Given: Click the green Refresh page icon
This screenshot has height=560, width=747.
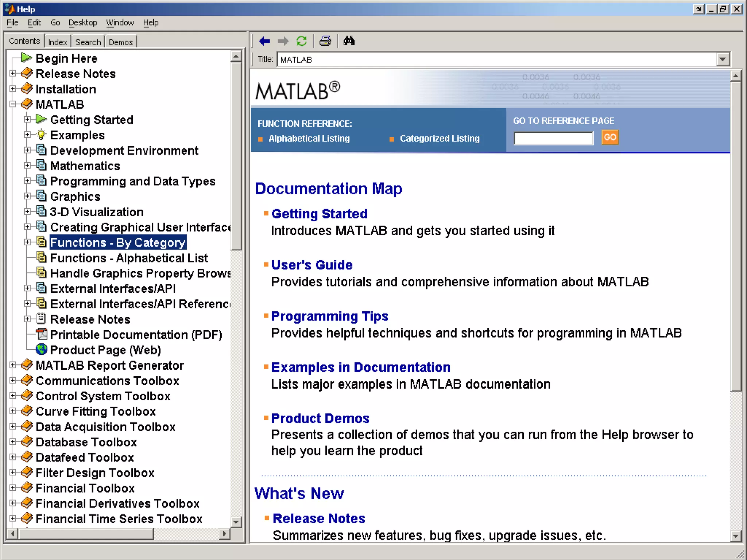Looking at the screenshot, I should click(x=302, y=41).
